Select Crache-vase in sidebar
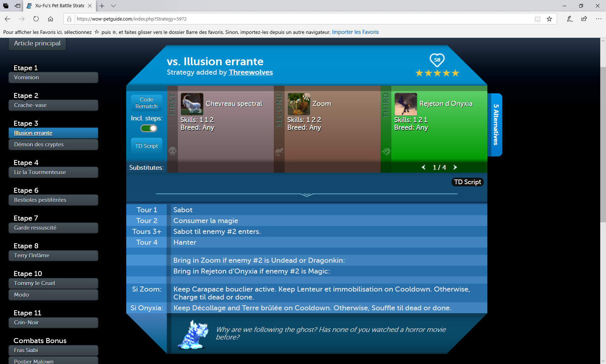 [x=53, y=105]
